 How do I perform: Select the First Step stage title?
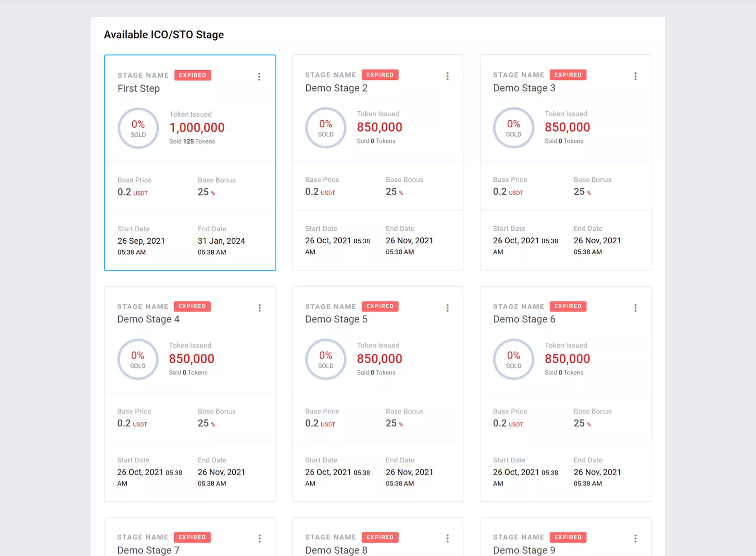click(138, 88)
